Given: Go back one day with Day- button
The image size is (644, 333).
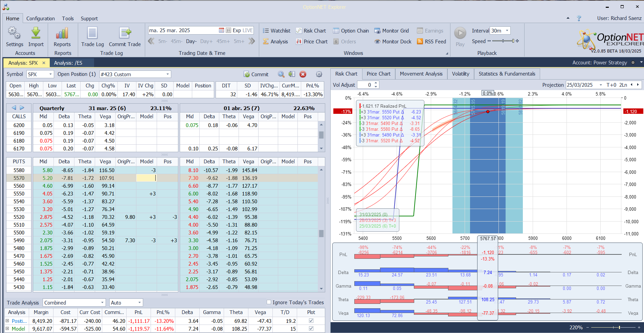Looking at the screenshot, I should pyautogui.click(x=191, y=41).
